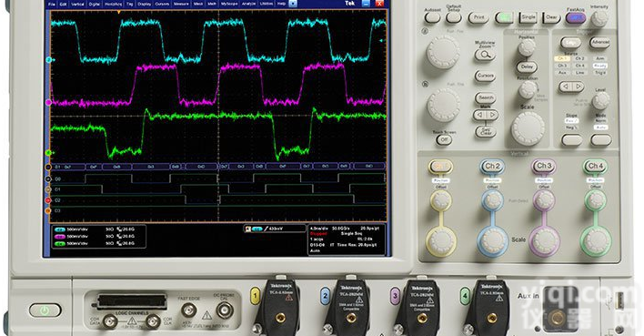644x336 pixels.
Task: Push the Single acquisition button
Action: tap(528, 17)
